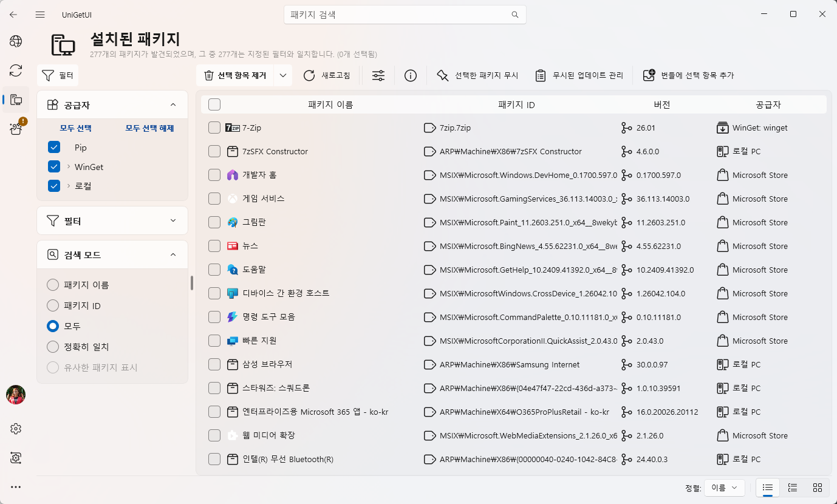Open settings via the sidebar gear icon
The height and width of the screenshot is (504, 837).
point(16,429)
